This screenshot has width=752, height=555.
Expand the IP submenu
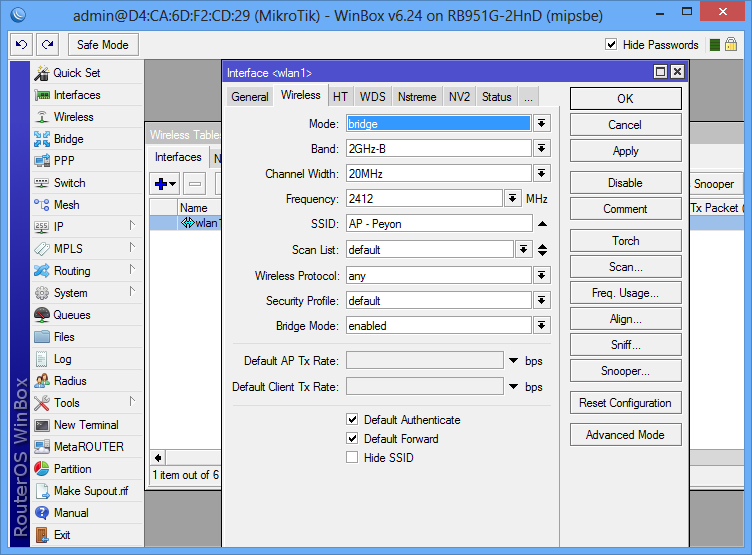click(x=132, y=225)
